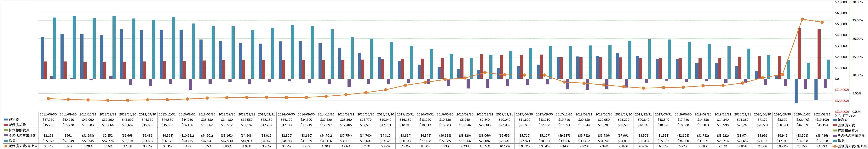Click the orange line peak marker above 2020/12/31
This screenshot has height=149, width=868.
[x=802, y=19]
